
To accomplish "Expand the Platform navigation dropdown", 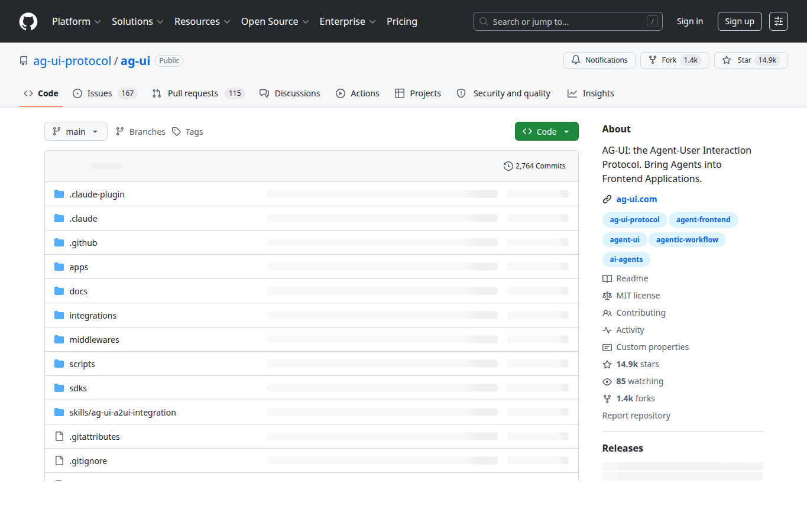I will 76,21.
